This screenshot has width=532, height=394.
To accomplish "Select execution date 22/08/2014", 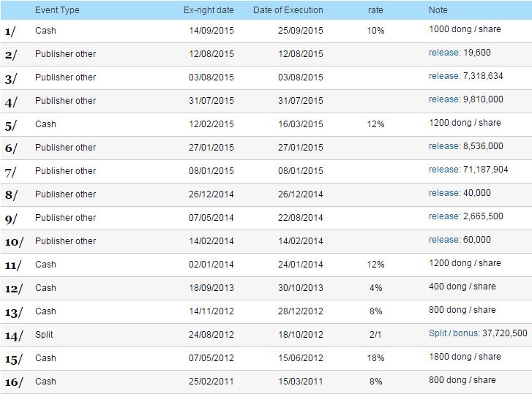I will [x=301, y=218].
